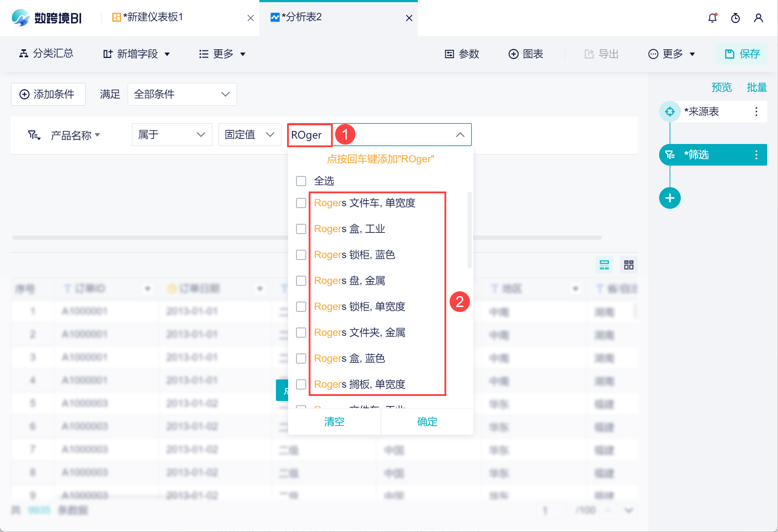The height and width of the screenshot is (532, 778).
Task: Check the 全选 checkbox
Action: click(301, 181)
